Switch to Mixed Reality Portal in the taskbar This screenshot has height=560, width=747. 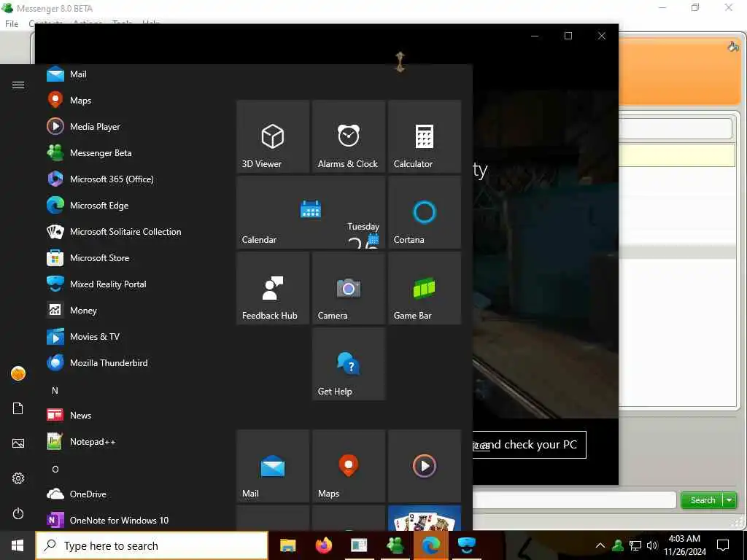pos(466,545)
